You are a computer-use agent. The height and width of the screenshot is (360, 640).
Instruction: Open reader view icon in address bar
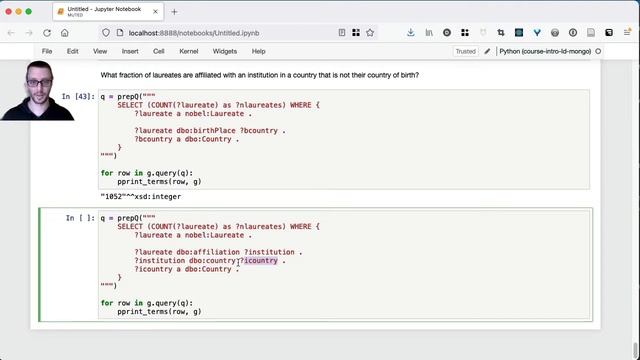click(342, 33)
